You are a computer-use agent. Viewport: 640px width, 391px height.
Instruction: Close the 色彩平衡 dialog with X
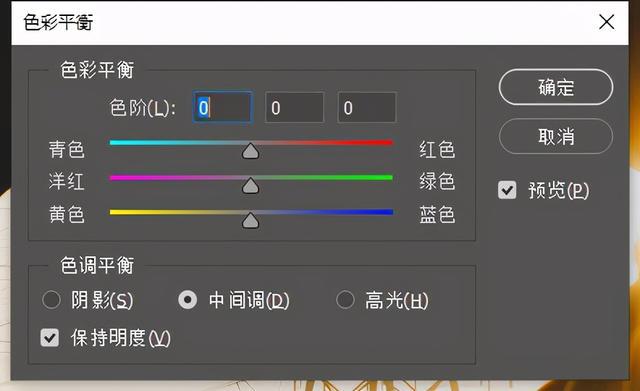(x=607, y=22)
